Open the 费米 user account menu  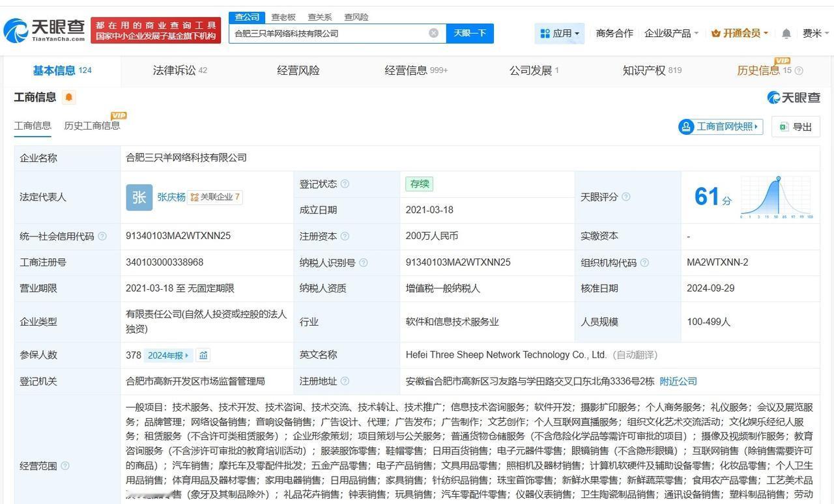click(816, 33)
